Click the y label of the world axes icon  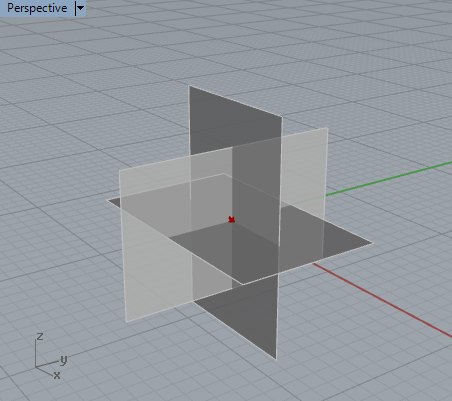click(x=64, y=360)
